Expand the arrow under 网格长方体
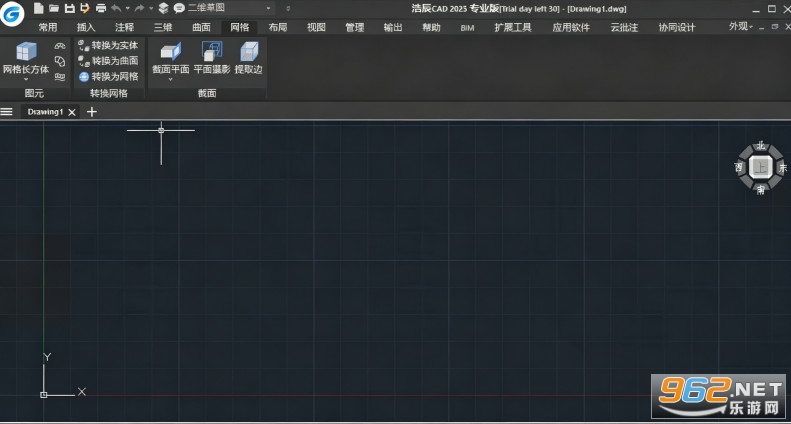 tap(26, 79)
